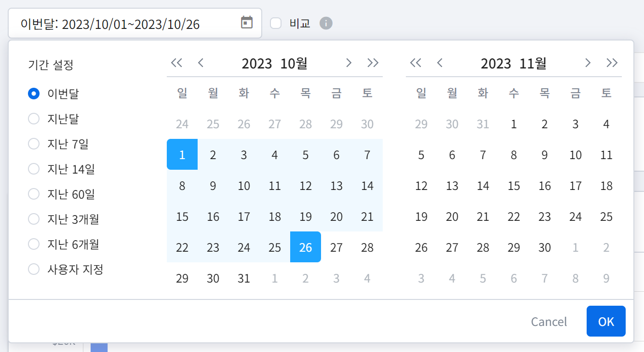Select the 지난 7일 radio option
The width and height of the screenshot is (644, 352).
(x=34, y=144)
